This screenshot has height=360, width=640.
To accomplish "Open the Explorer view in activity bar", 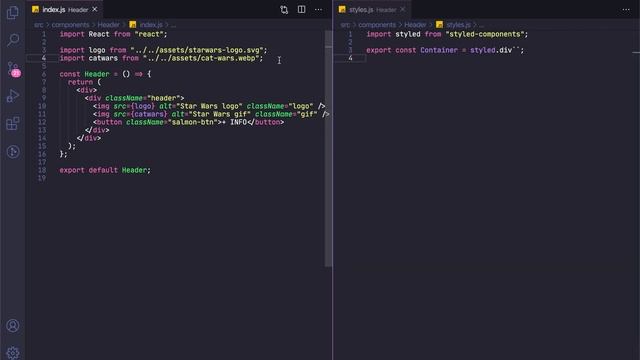I will 13,13.
